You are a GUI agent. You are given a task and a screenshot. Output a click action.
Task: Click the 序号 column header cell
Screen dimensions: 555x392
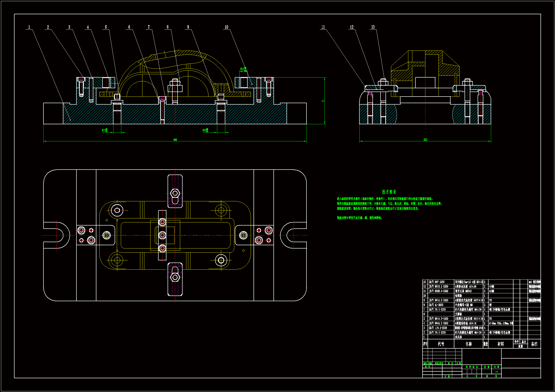(425, 344)
